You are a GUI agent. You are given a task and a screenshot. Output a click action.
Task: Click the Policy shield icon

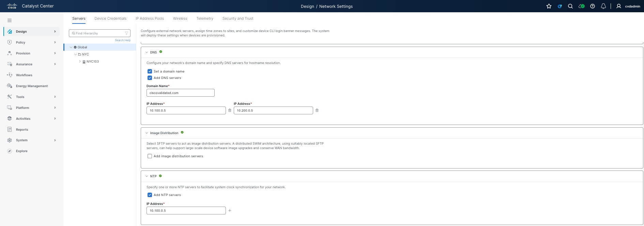[x=10, y=42]
